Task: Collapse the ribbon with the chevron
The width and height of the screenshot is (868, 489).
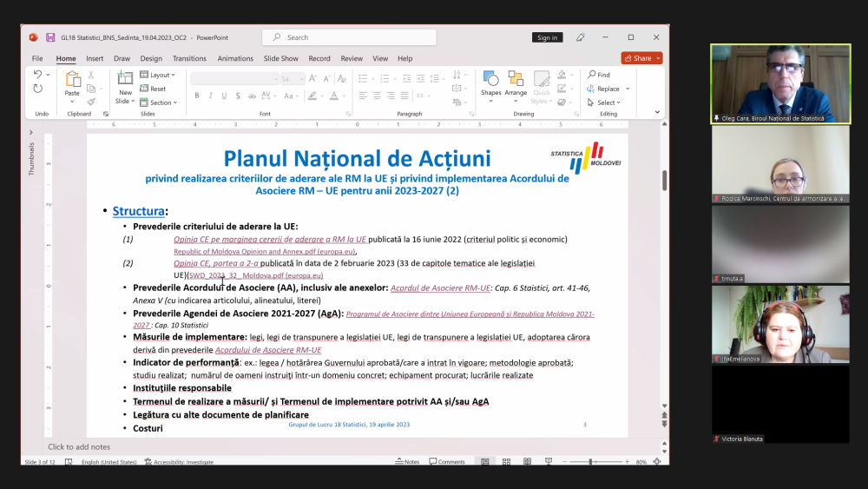Action: [x=657, y=112]
